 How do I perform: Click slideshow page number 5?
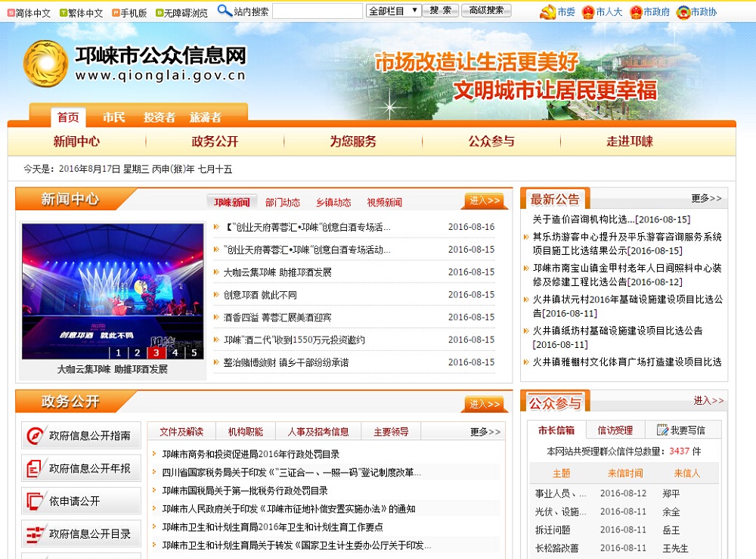[x=194, y=352]
